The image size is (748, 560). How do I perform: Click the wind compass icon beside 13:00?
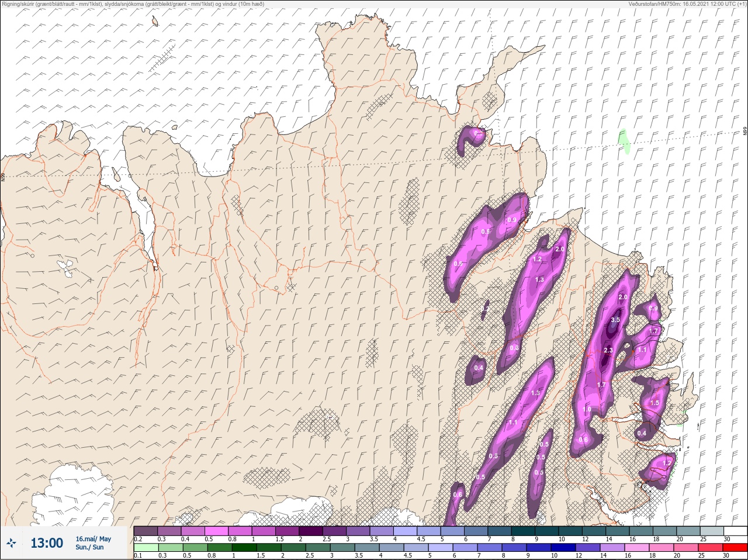(11, 543)
